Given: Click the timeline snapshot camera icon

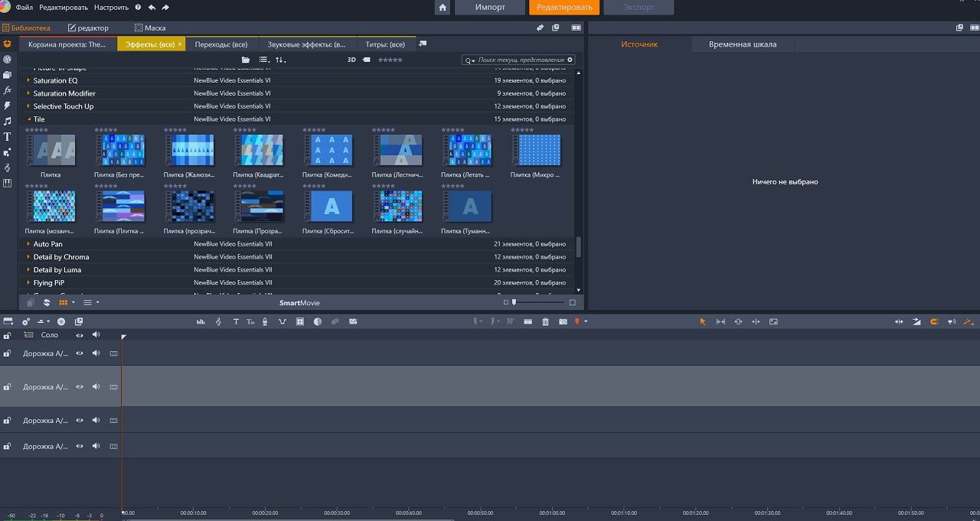Looking at the screenshot, I should pyautogui.click(x=563, y=322).
